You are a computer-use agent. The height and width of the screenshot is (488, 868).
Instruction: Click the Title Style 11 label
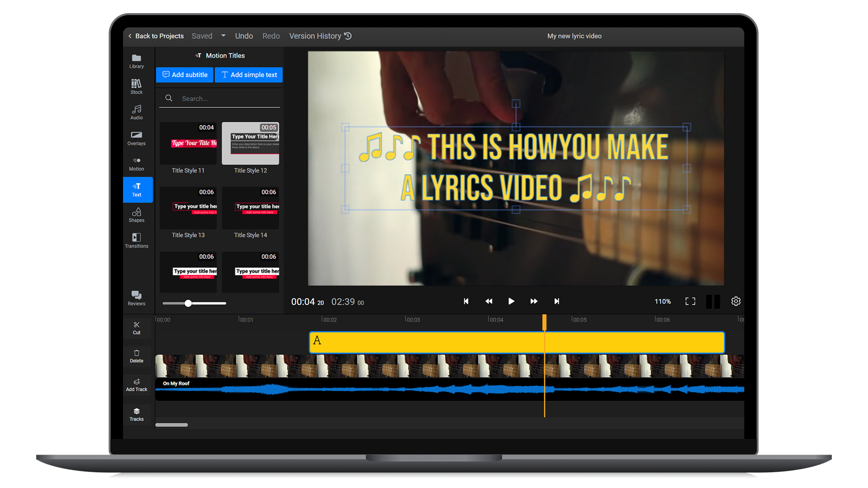pyautogui.click(x=188, y=170)
